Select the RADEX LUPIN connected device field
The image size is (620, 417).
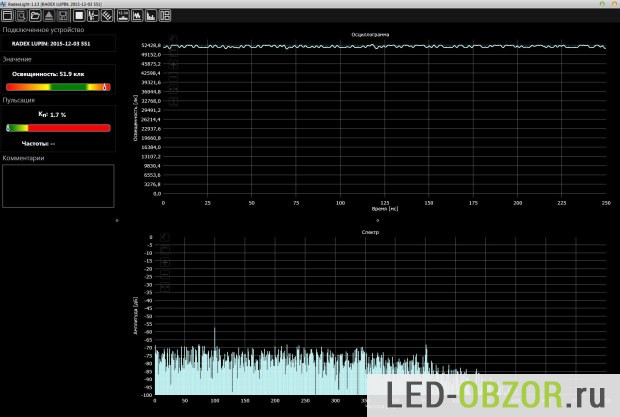[x=58, y=44]
